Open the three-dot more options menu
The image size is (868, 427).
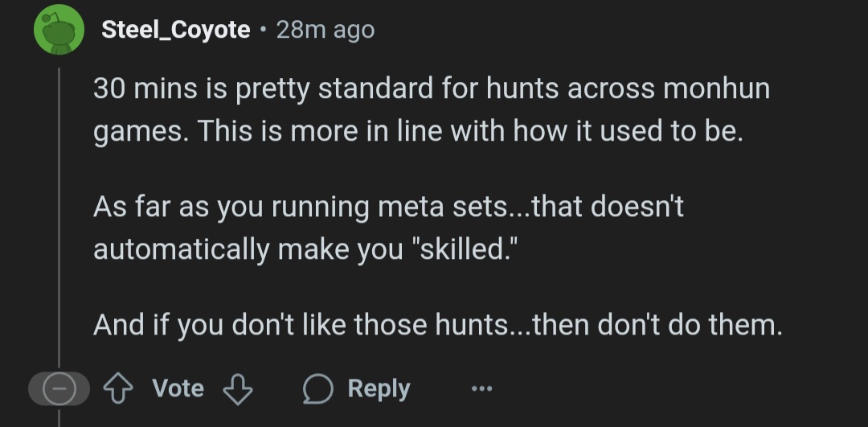(x=481, y=389)
